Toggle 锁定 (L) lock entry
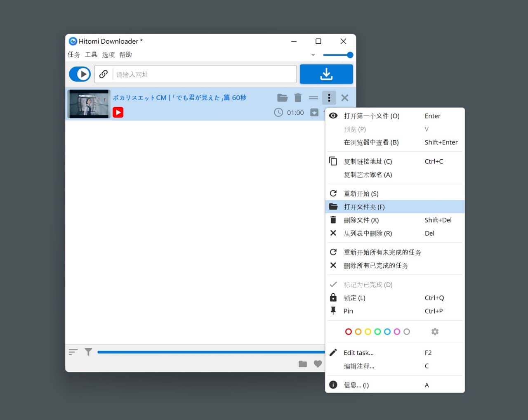Viewport: 528px width, 420px height. pos(395,298)
